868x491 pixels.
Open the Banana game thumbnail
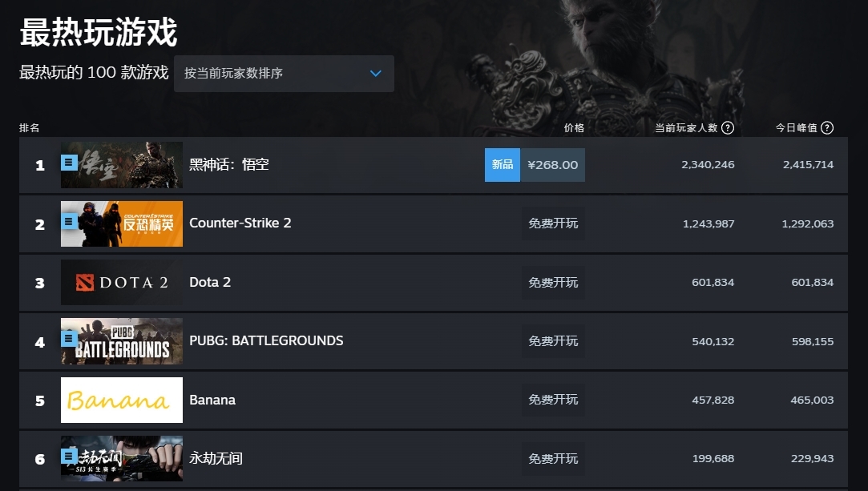tap(122, 400)
